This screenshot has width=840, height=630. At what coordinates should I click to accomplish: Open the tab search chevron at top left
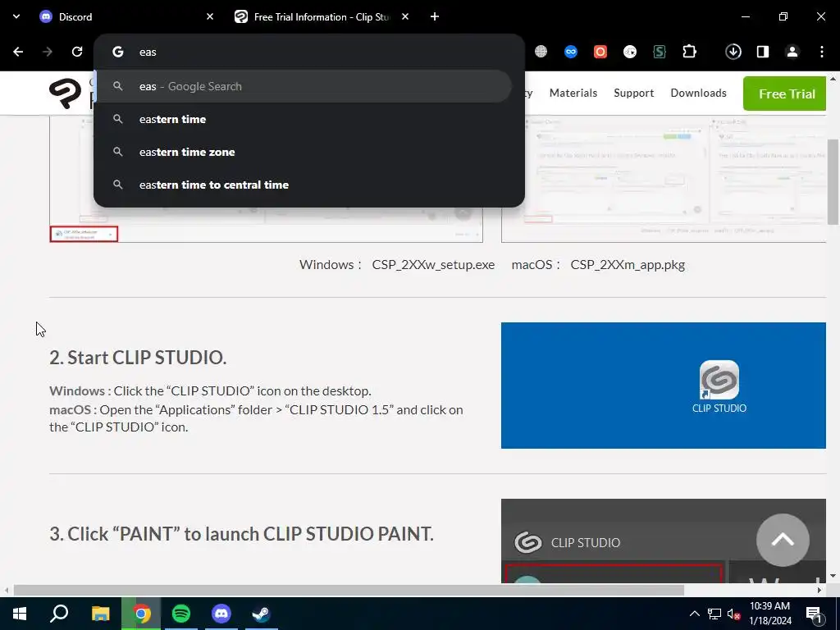point(16,16)
